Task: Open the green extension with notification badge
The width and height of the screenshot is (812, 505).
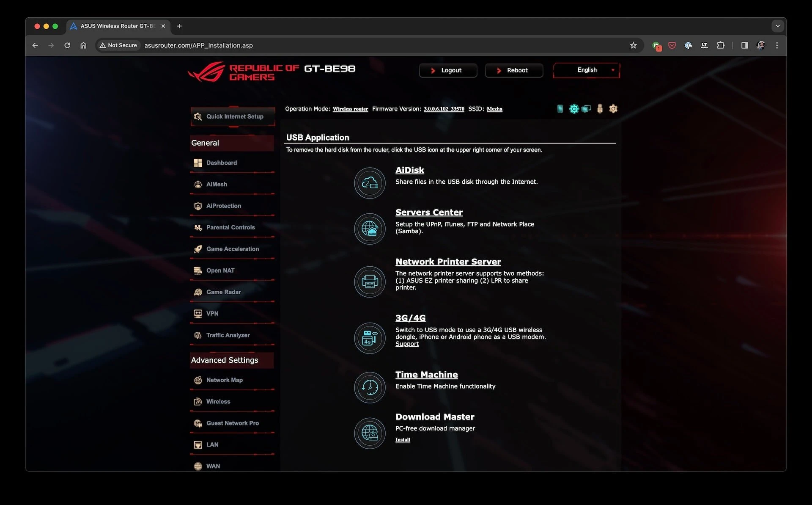Action: (656, 46)
